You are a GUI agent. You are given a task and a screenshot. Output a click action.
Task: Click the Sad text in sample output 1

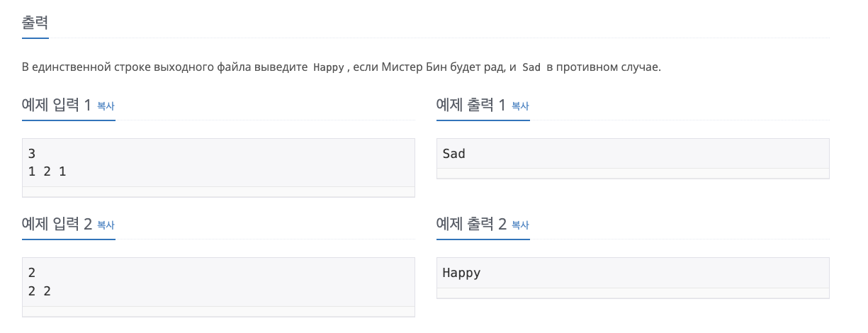453,154
